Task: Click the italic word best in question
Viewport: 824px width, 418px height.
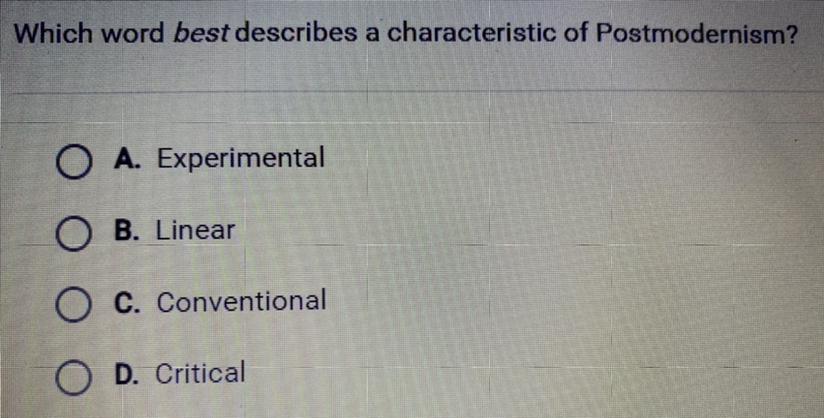Action: [x=201, y=34]
